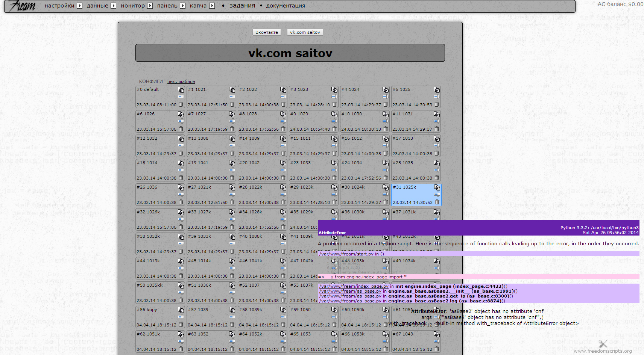Open the настройки menu
The width and height of the screenshot is (644, 355).
59,6
